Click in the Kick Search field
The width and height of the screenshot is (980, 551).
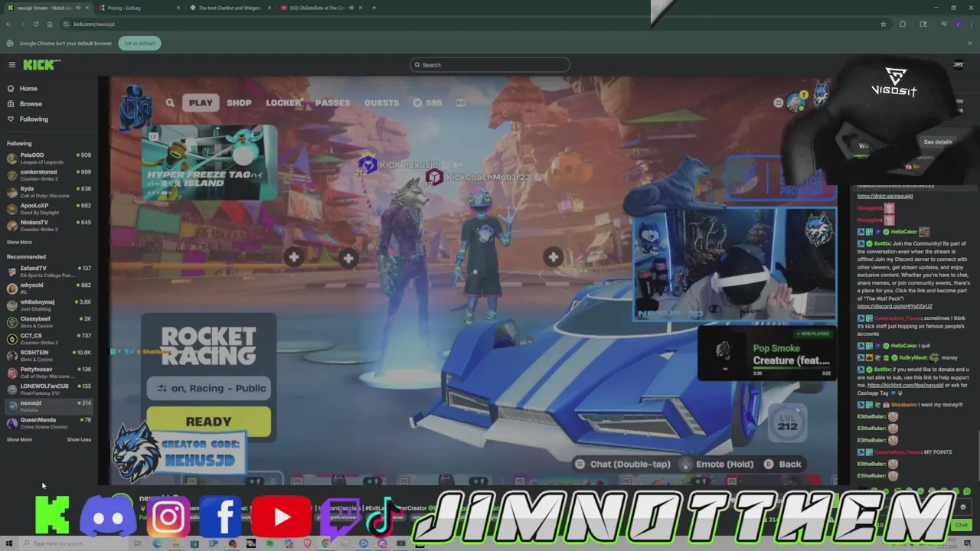489,65
